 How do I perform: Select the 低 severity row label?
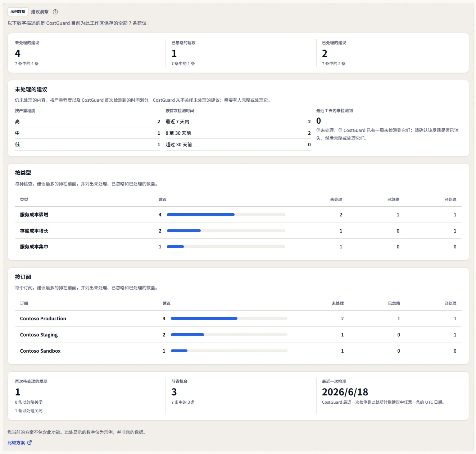click(17, 145)
